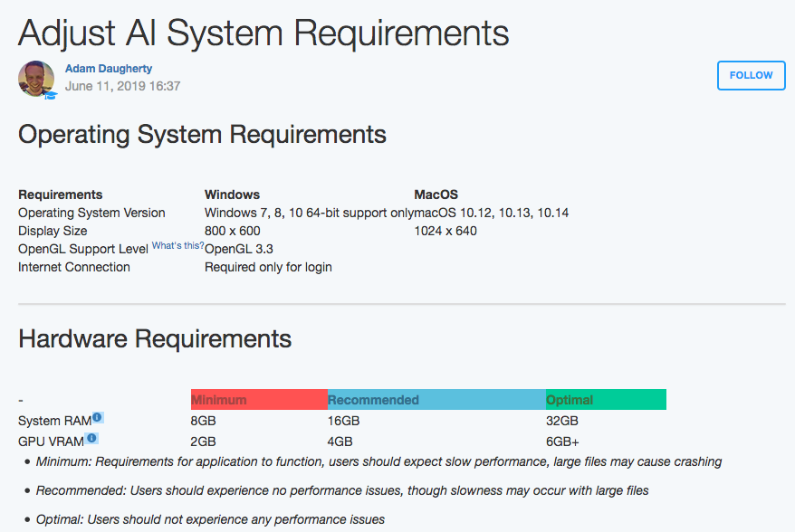Viewport: 795px width, 532px height.
Task: Click the "Windows" column header
Action: (x=232, y=195)
